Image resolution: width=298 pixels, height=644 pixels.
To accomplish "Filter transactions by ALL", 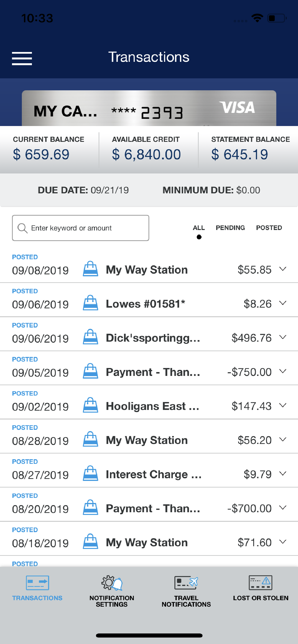I will (x=199, y=228).
